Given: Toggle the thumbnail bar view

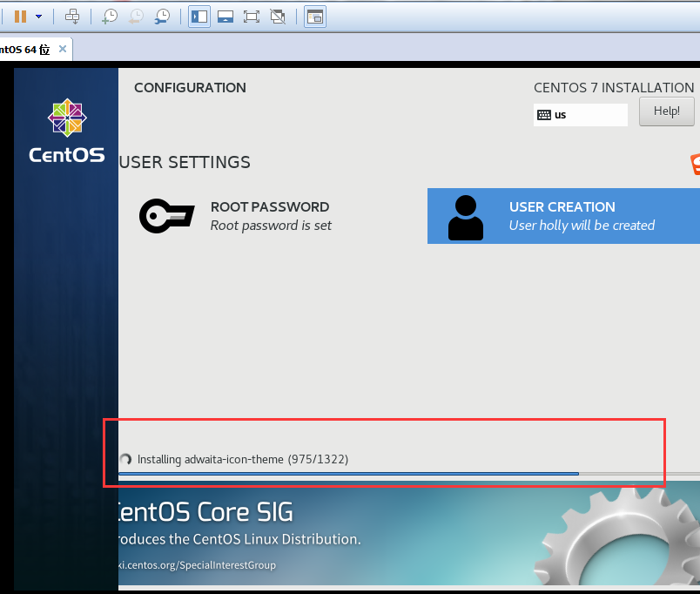Looking at the screenshot, I should 225,17.
